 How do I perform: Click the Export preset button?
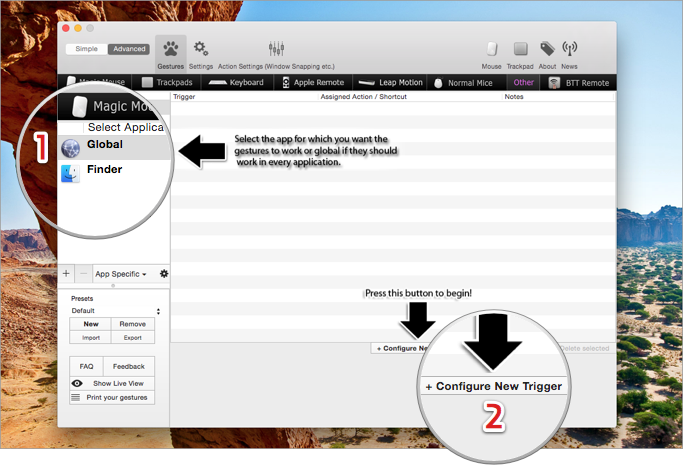132,337
